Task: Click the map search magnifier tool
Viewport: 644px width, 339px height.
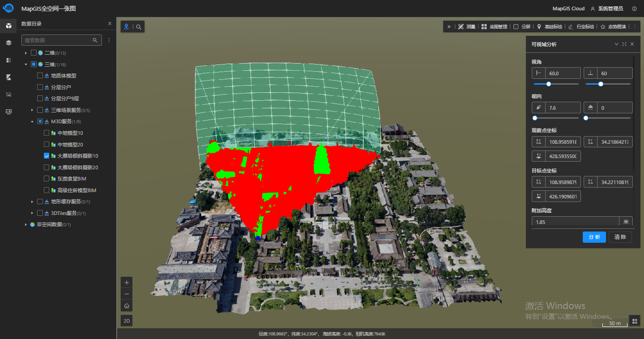Action: pyautogui.click(x=139, y=27)
